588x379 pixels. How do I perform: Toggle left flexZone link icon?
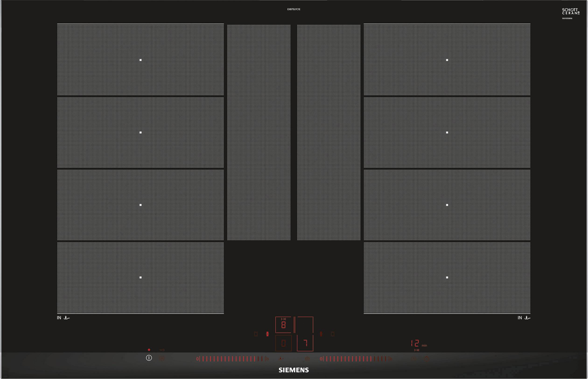(x=267, y=334)
